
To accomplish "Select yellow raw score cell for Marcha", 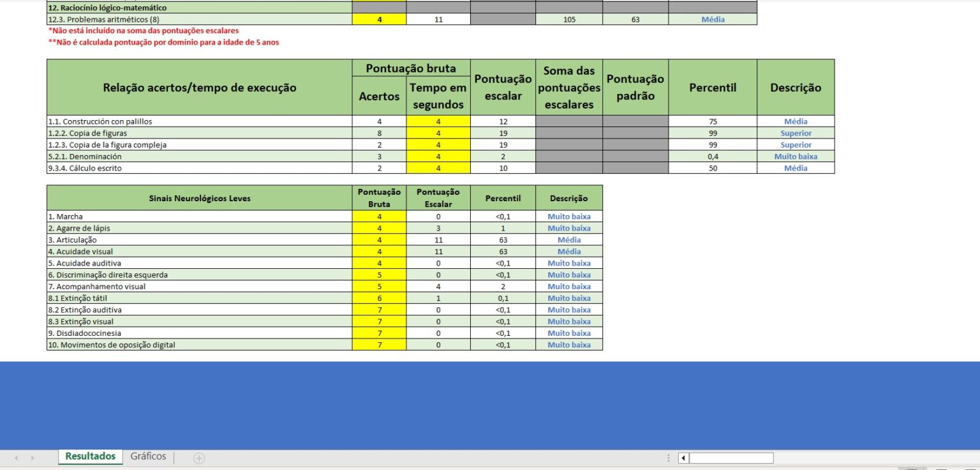I will coord(379,216).
